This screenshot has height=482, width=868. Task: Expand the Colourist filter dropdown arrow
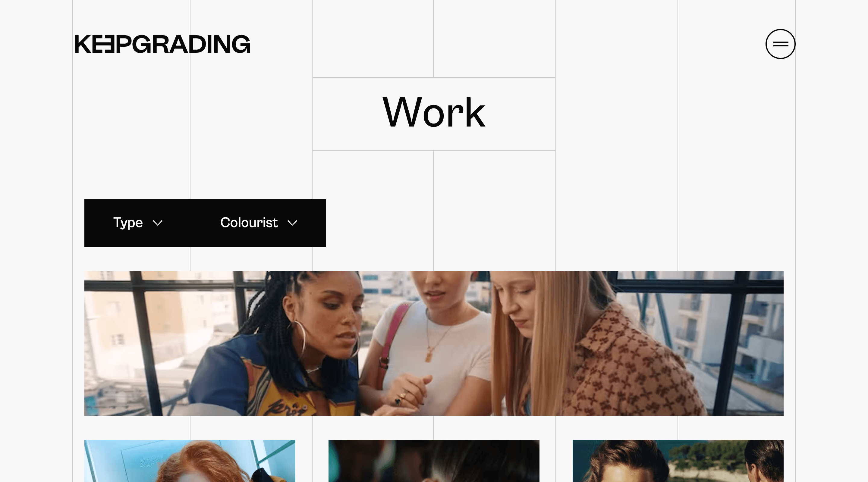tap(293, 223)
